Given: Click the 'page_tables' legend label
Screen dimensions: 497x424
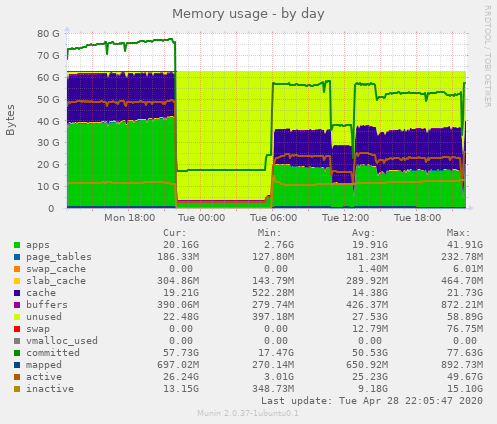Looking at the screenshot, I should tap(59, 257).
